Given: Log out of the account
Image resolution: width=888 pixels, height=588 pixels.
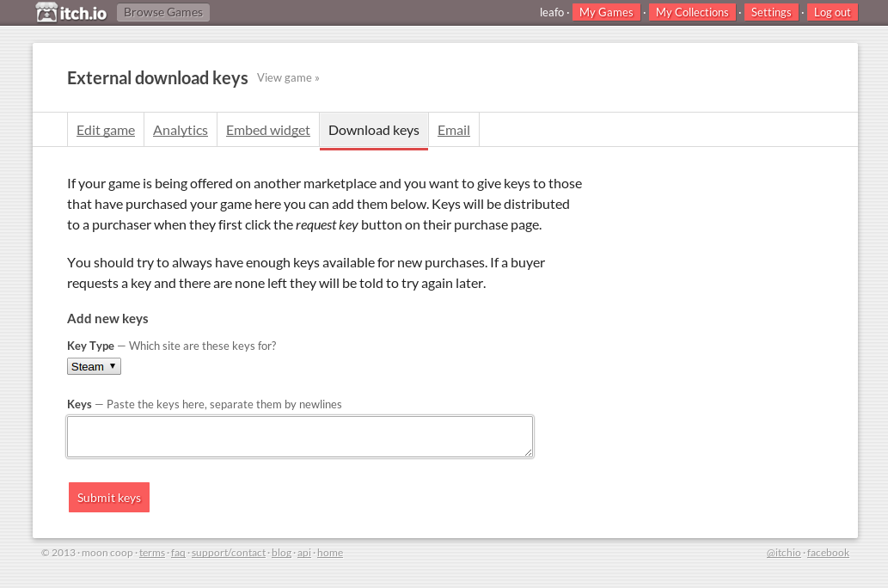Looking at the screenshot, I should click(x=832, y=12).
